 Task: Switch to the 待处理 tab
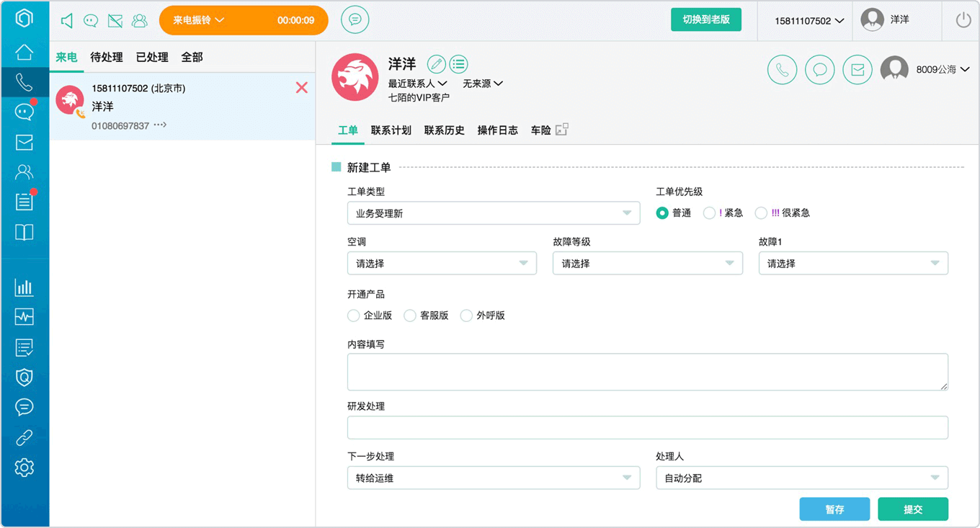(x=106, y=57)
